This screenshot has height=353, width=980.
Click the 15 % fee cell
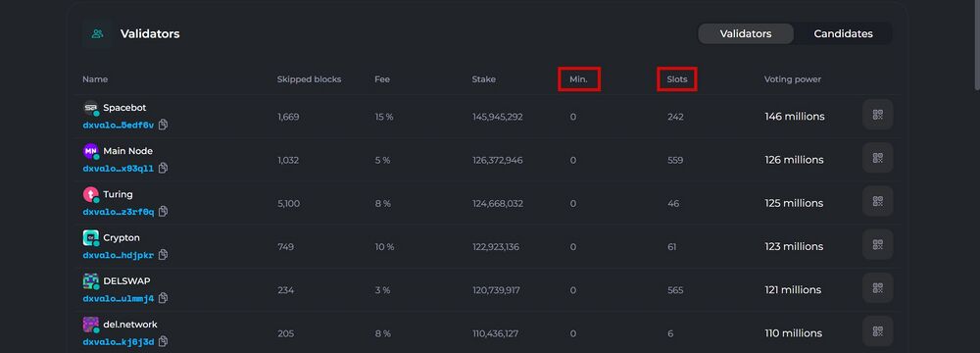pos(384,117)
